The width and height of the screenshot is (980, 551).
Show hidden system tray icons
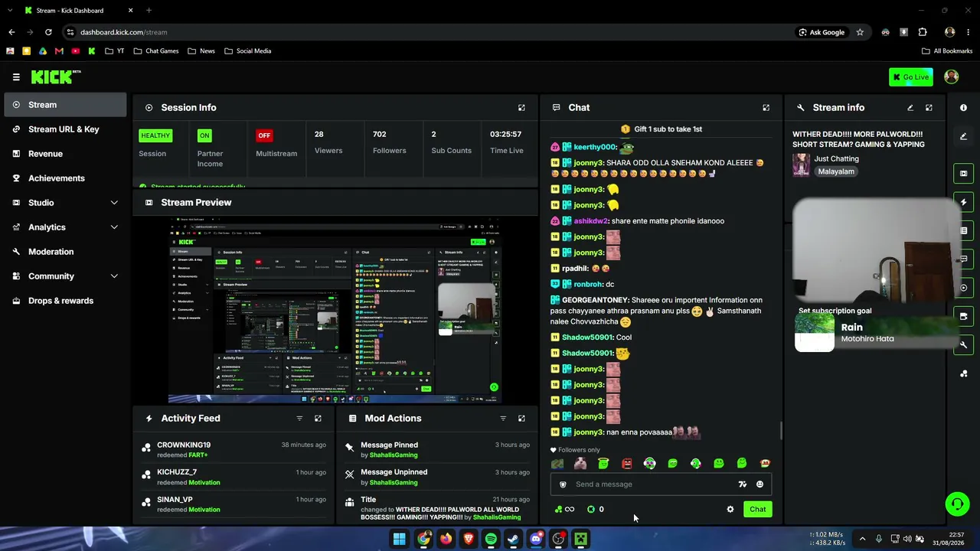coord(862,539)
